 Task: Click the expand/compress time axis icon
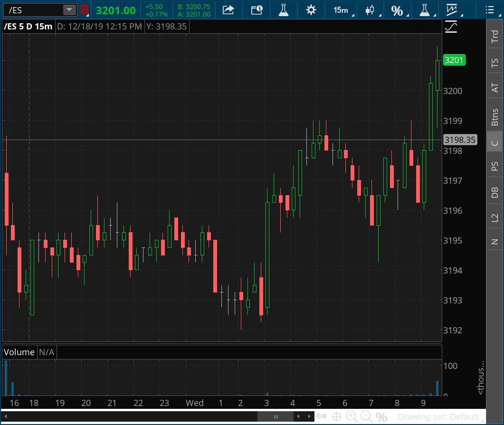322,416
